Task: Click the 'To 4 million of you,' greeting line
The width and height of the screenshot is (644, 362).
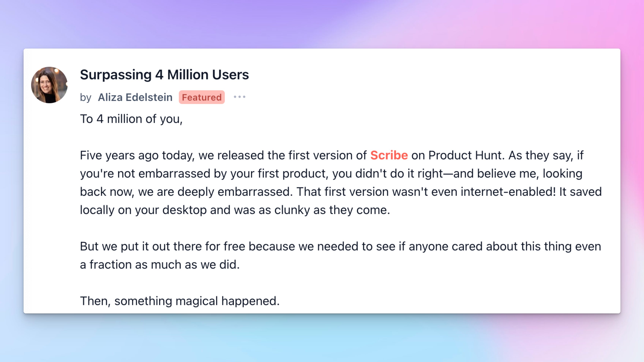Action: point(131,119)
